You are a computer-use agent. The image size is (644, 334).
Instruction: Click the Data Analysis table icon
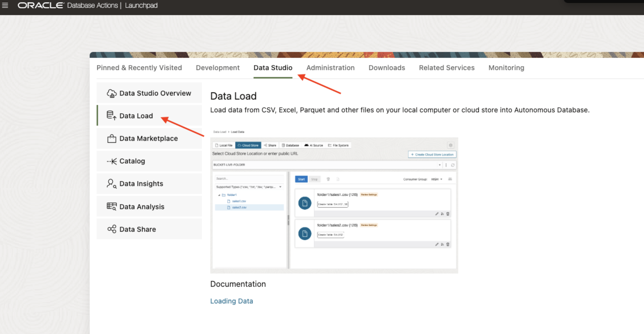[112, 207]
